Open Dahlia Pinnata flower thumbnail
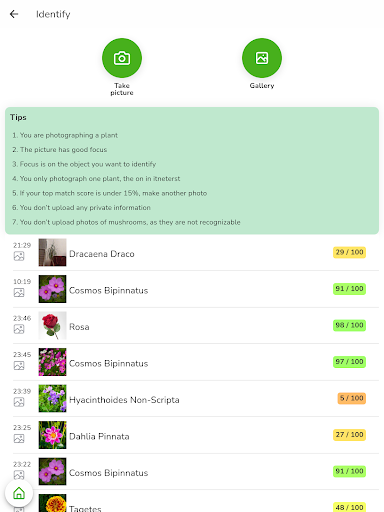 tap(52, 435)
